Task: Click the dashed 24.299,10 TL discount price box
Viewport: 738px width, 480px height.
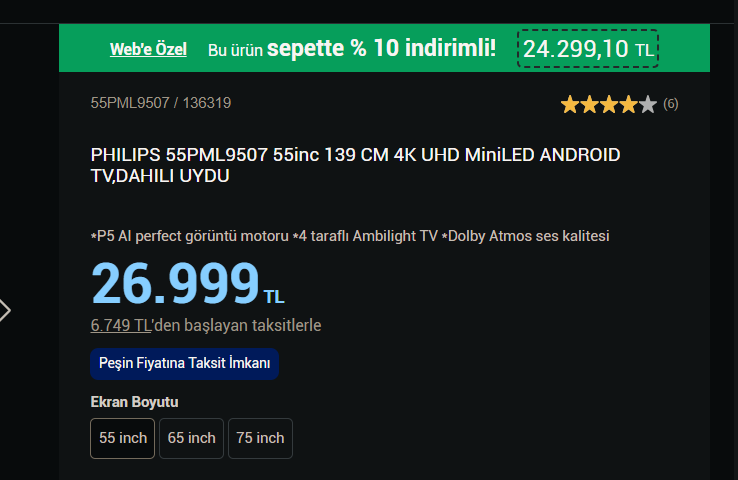Action: click(587, 48)
